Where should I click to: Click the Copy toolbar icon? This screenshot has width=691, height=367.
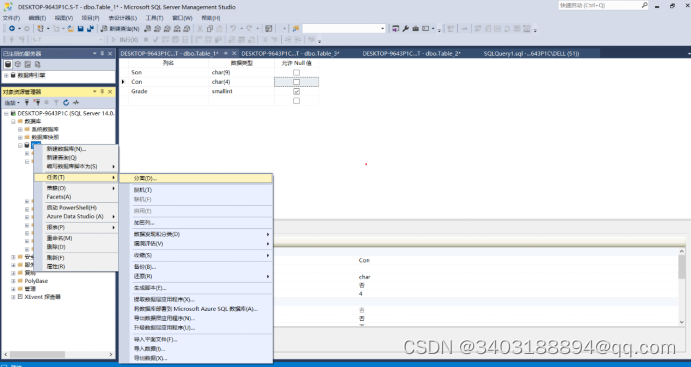(x=210, y=29)
